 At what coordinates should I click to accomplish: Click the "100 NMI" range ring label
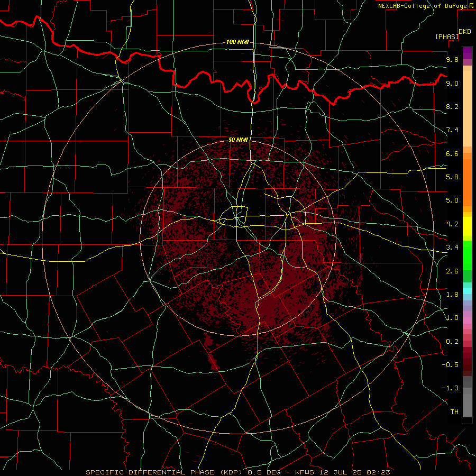(237, 42)
